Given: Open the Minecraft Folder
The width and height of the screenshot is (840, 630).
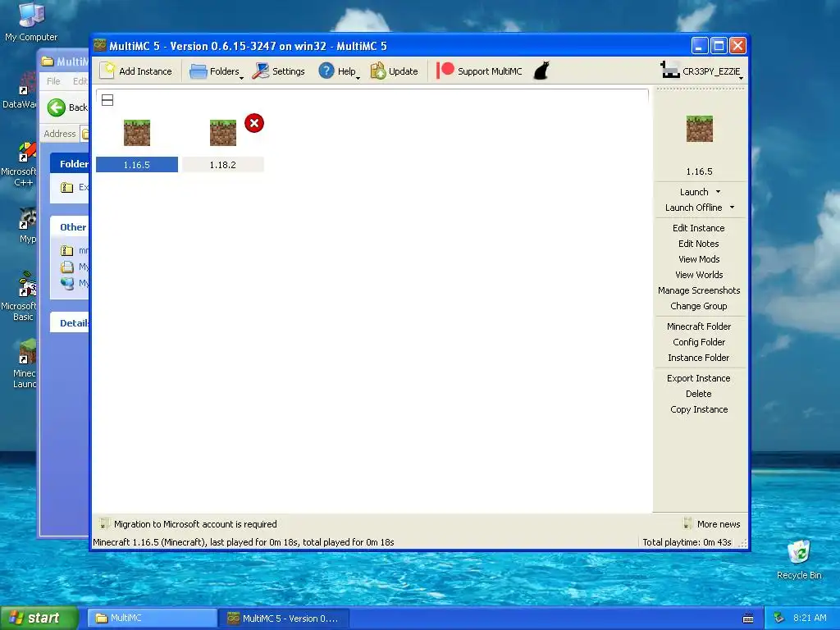Looking at the screenshot, I should pos(699,326).
